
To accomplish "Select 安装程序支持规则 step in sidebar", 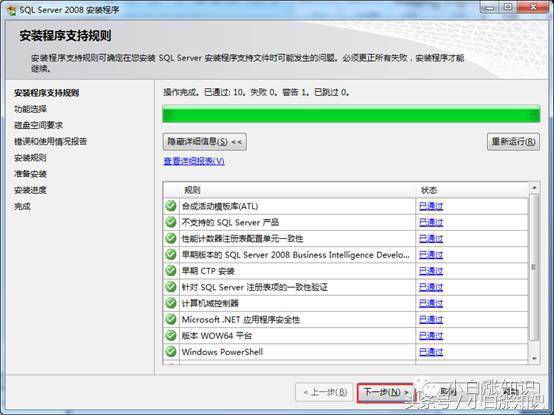I will (x=46, y=93).
